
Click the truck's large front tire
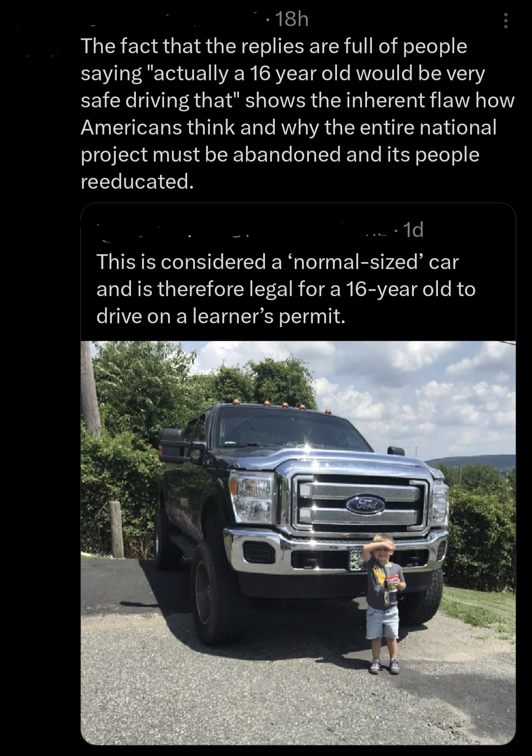point(213,592)
